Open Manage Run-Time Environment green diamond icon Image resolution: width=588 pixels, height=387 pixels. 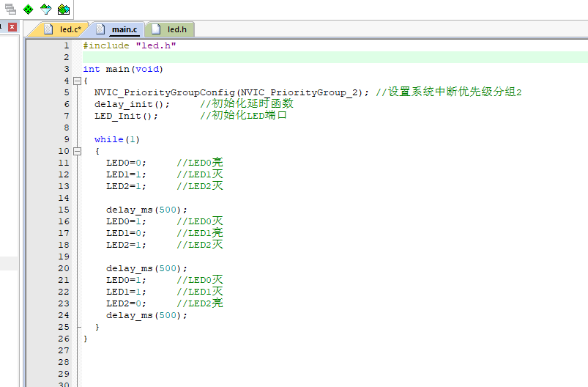[x=28, y=9]
